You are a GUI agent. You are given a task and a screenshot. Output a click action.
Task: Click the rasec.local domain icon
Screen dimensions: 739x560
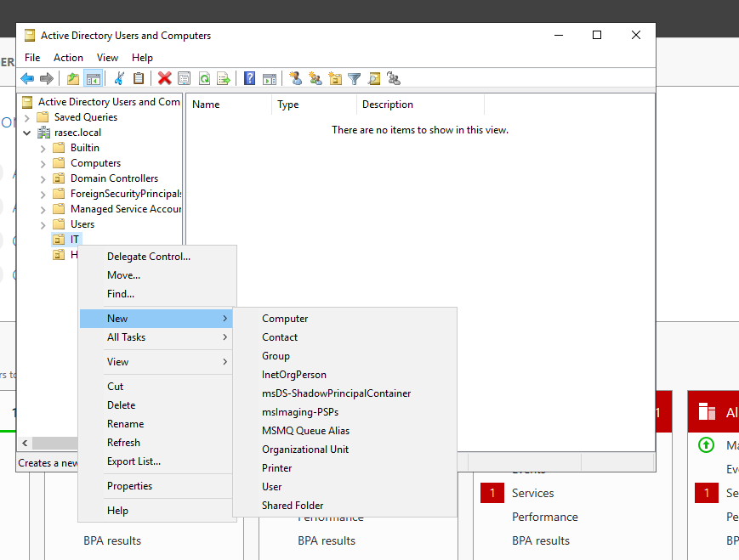44,133
